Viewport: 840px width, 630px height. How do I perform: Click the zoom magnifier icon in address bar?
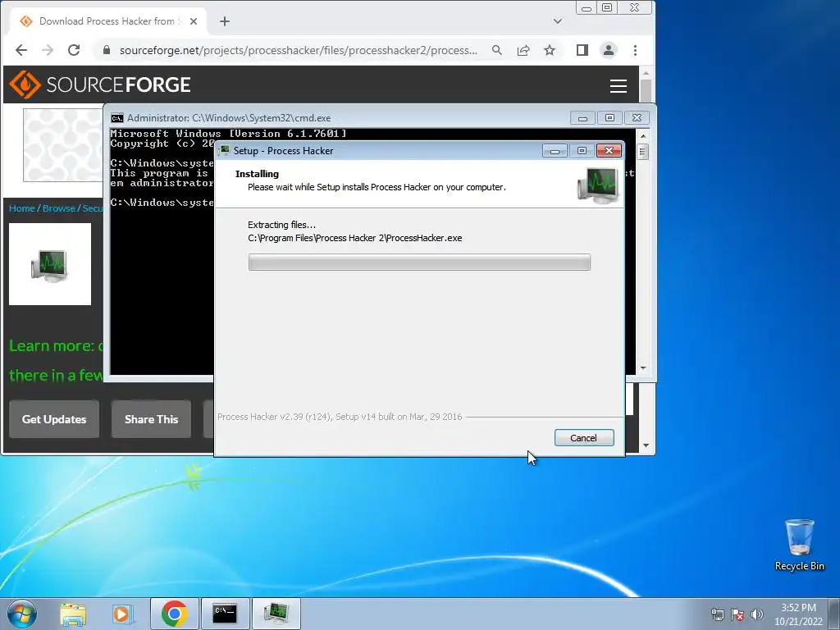[497, 50]
